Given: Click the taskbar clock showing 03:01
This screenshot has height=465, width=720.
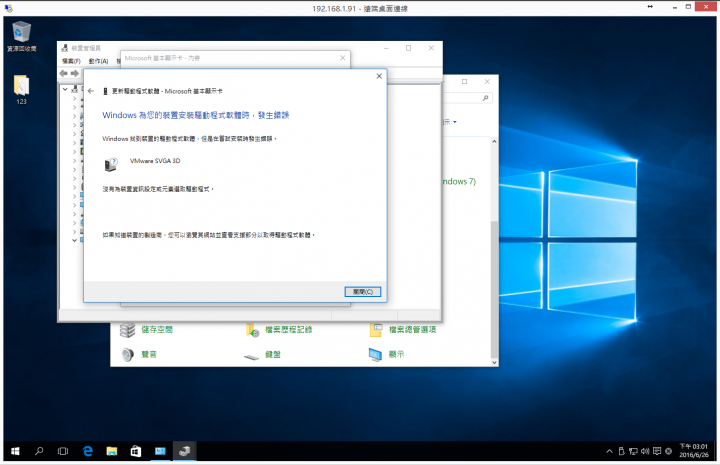Looking at the screenshot, I should point(694,451).
